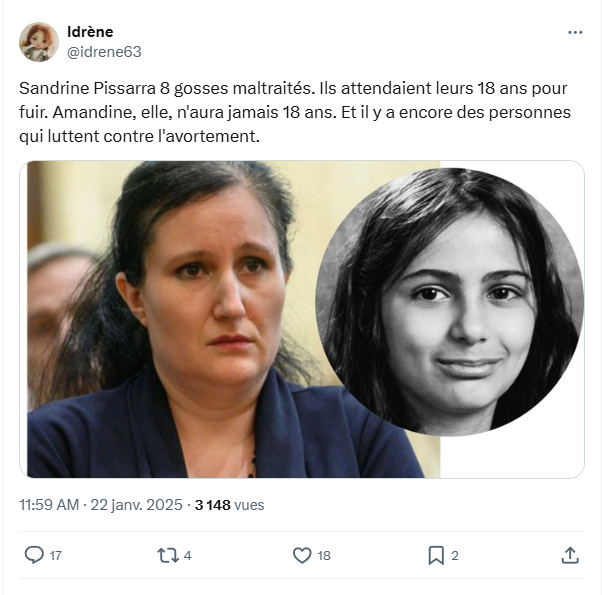Viewport: 602px width, 595px height.
Task: Open the three-dot more options menu
Action: coord(575,33)
